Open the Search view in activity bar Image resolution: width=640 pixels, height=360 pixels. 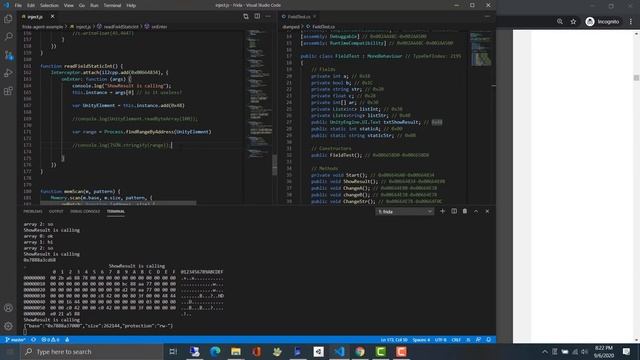coord(8,37)
